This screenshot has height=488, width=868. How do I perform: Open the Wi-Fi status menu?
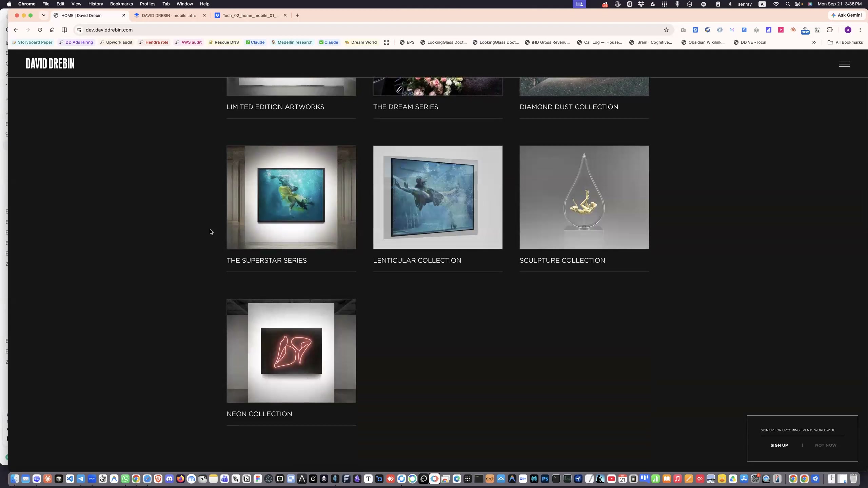(x=776, y=4)
